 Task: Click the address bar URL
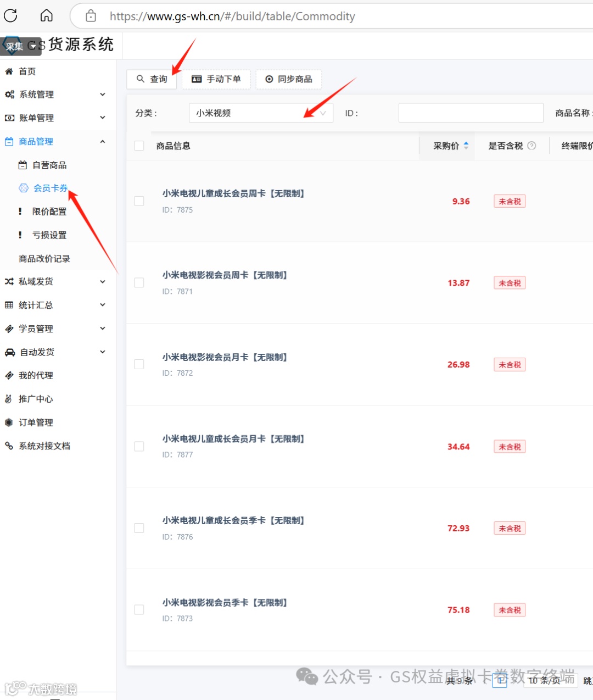coord(232,16)
